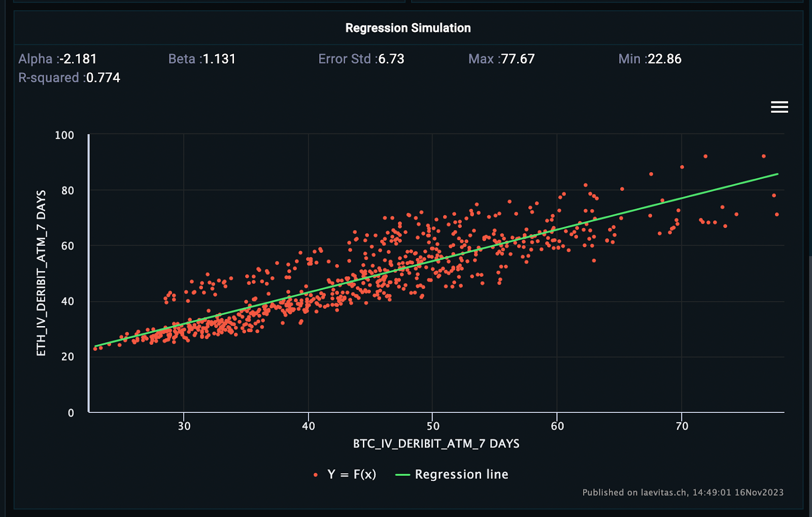The height and width of the screenshot is (517, 812).
Task: Click the Regression Simulation title
Action: point(408,28)
